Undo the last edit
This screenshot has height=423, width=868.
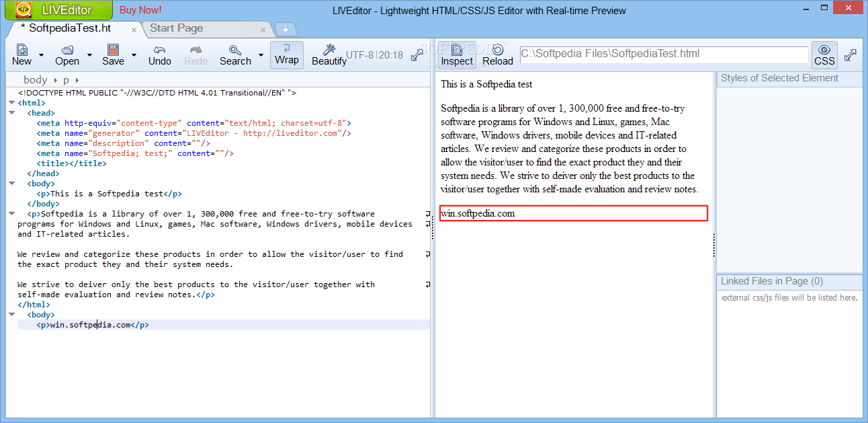160,55
